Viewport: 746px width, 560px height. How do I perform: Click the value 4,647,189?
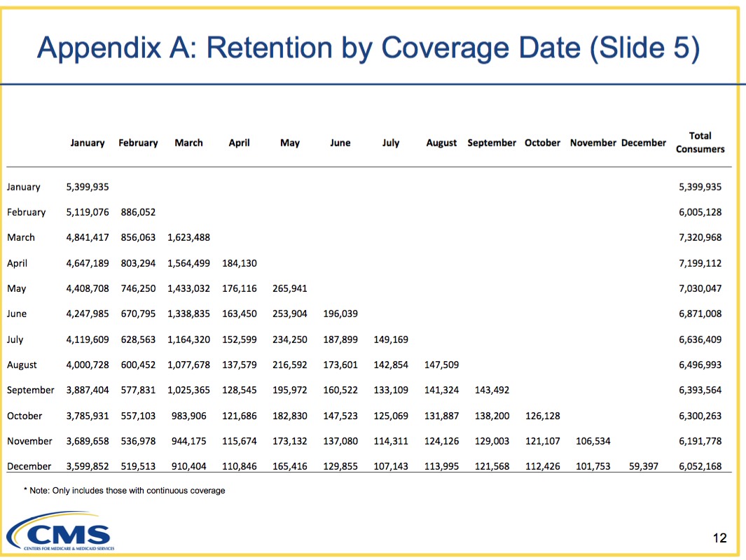point(88,263)
